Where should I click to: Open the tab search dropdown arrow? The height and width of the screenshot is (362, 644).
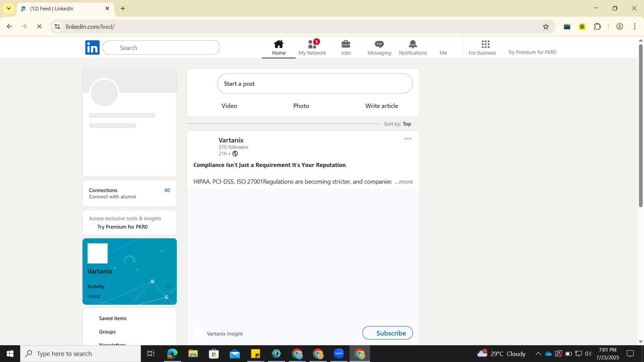9,8
